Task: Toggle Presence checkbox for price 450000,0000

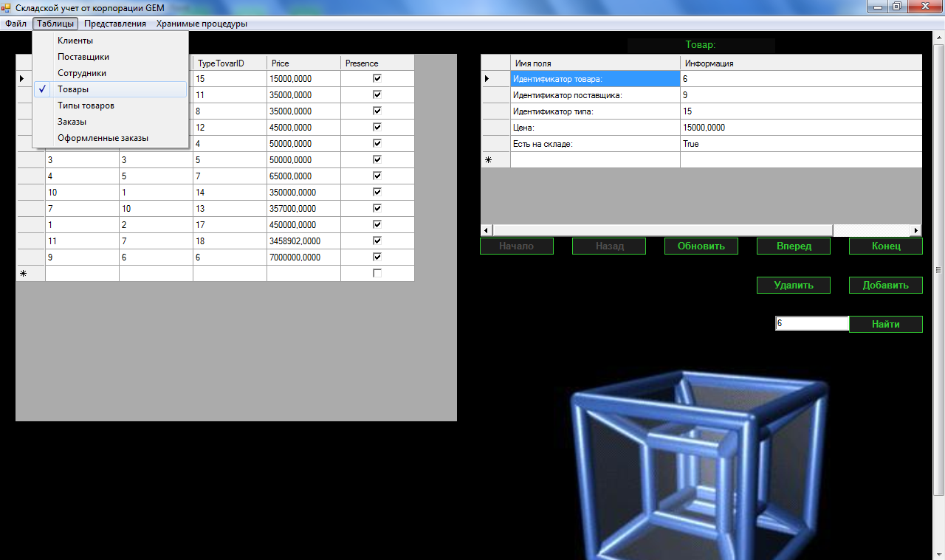Action: (x=377, y=224)
